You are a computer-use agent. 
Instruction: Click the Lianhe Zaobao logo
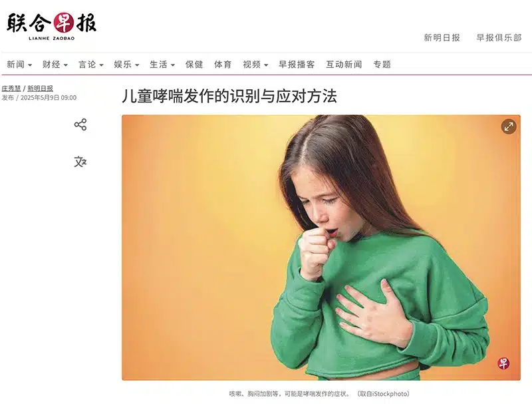(52, 27)
